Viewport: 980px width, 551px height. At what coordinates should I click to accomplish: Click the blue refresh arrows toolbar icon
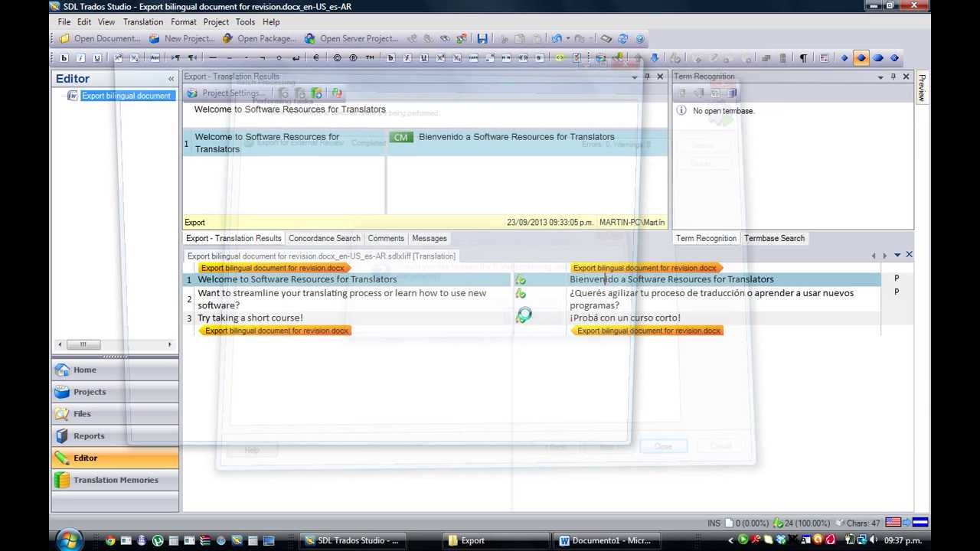point(623,38)
